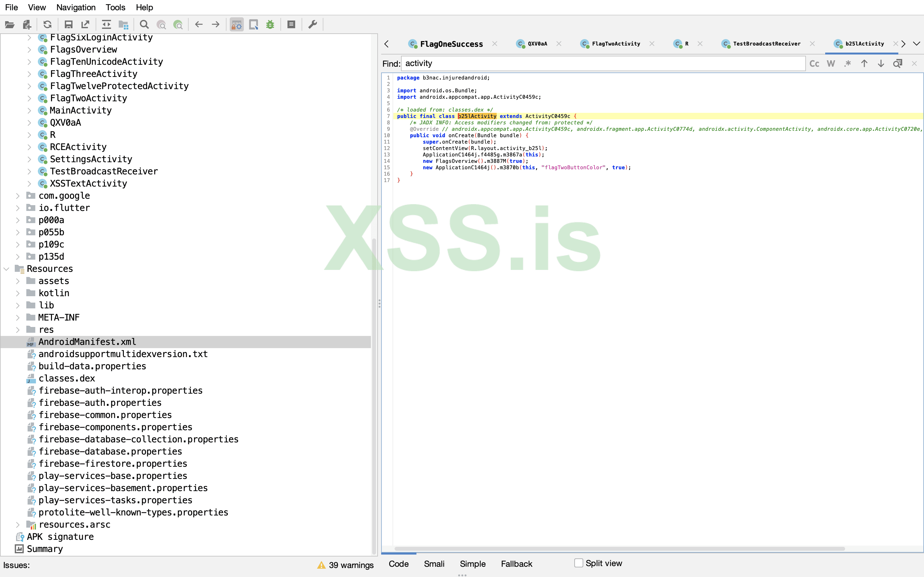Image resolution: width=924 pixels, height=577 pixels.
Task: Expand the com.google package node
Action: [x=18, y=196]
